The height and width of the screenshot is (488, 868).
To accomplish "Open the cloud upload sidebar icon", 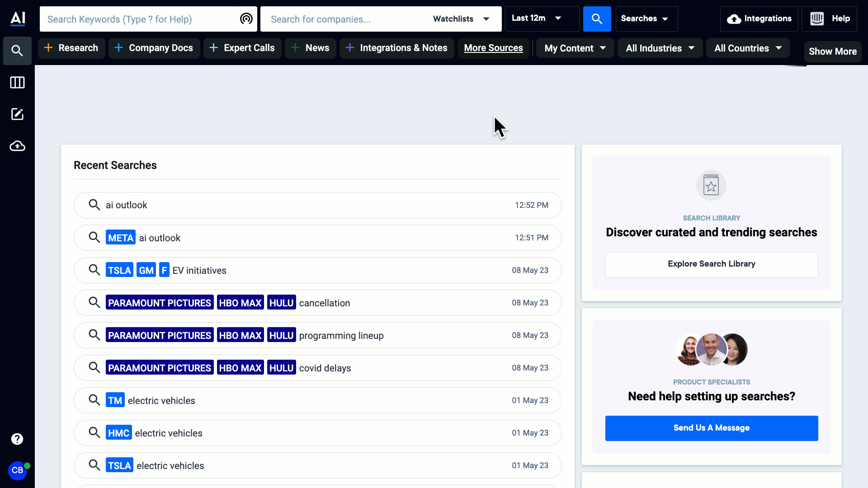I will [17, 146].
